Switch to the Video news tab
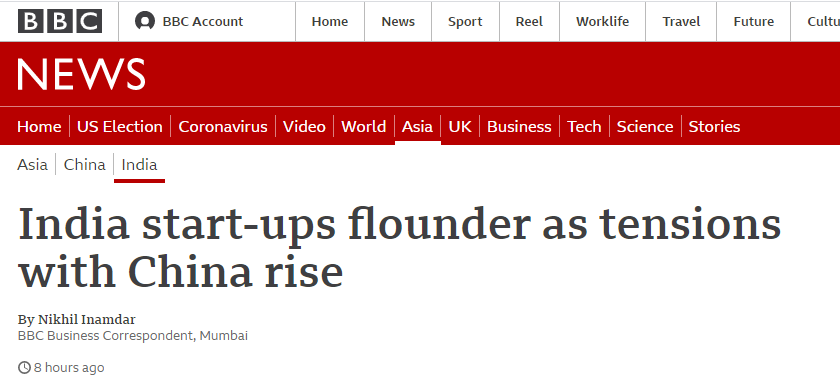Viewport: 840px width, 382px height. click(x=304, y=126)
